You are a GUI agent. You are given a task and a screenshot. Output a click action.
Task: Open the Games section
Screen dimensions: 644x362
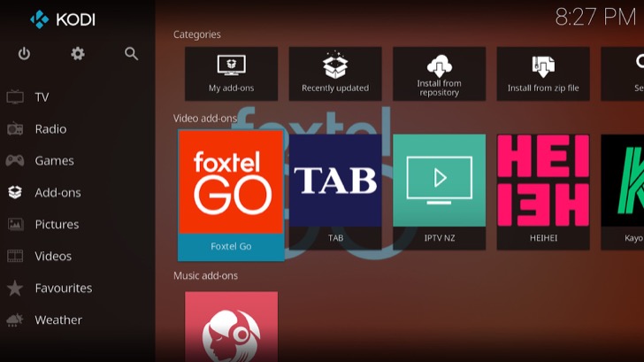click(x=53, y=161)
